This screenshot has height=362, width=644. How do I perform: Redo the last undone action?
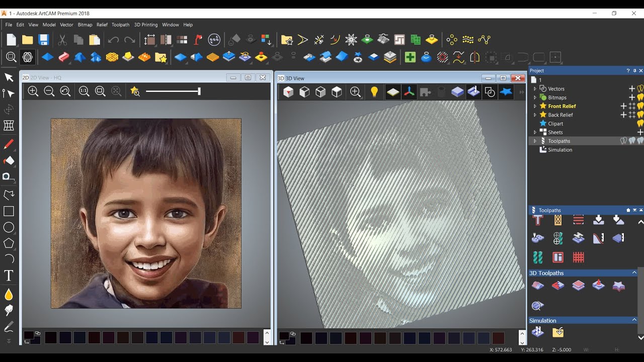tap(130, 40)
